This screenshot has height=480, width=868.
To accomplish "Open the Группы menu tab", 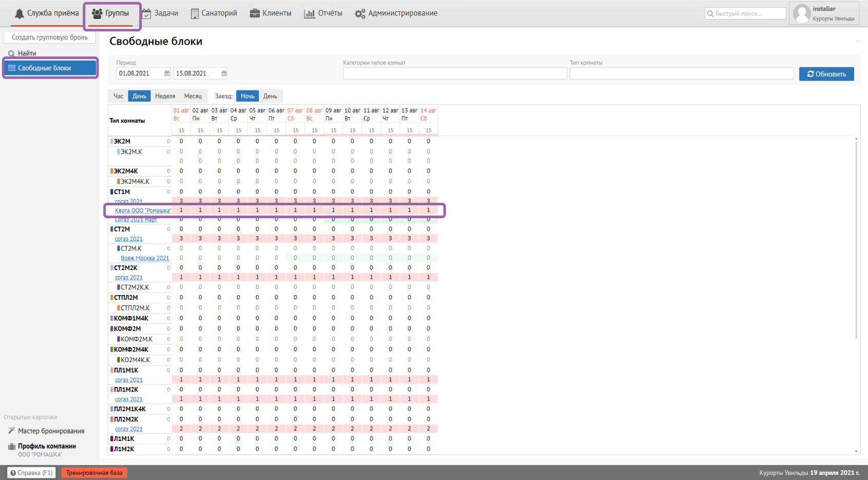I will (111, 13).
